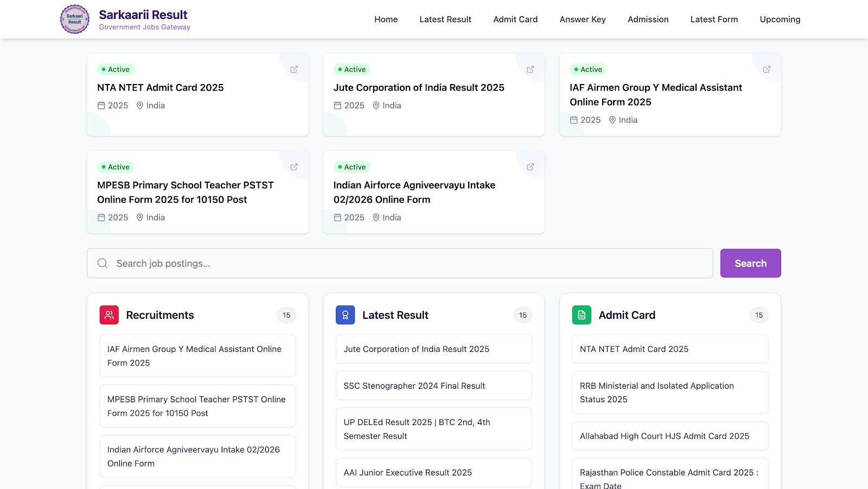Click the magnifier icon in search box
Viewport: 868px width, 489px height.
click(x=103, y=263)
